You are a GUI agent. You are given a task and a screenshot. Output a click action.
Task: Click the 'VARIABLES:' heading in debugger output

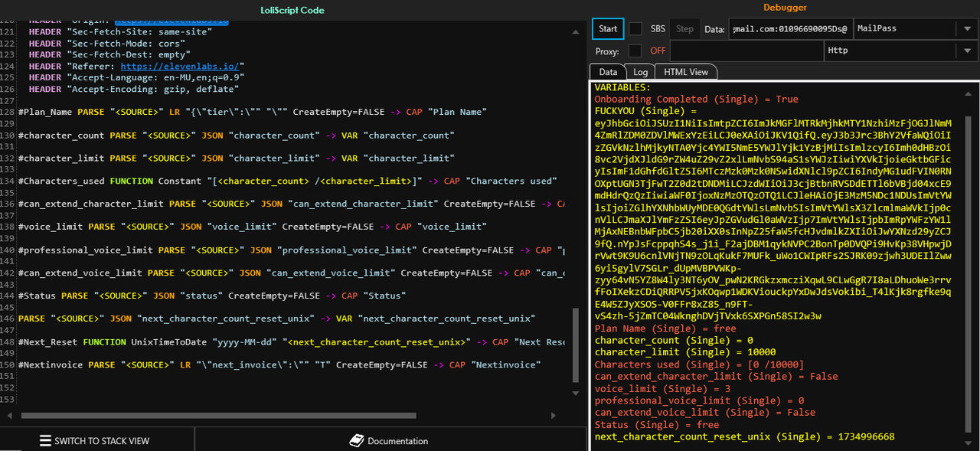(622, 87)
